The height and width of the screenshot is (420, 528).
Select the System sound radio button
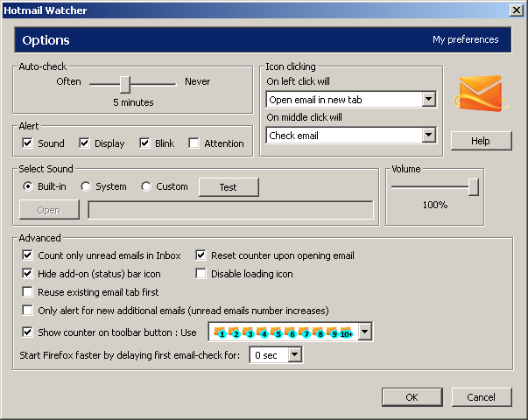[86, 186]
